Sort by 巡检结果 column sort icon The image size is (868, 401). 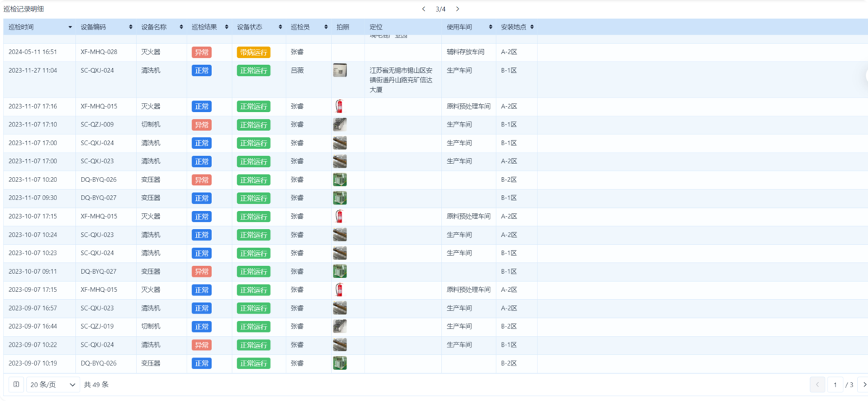pos(225,27)
